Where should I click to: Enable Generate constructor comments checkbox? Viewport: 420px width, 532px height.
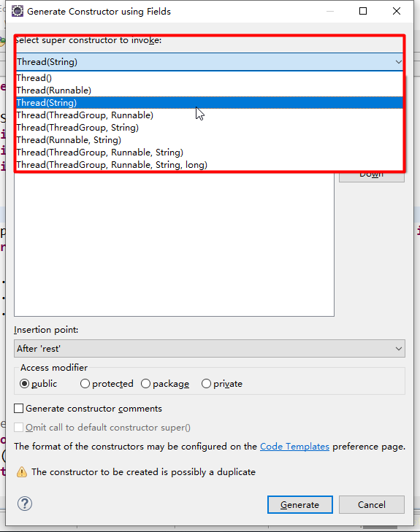(x=19, y=409)
